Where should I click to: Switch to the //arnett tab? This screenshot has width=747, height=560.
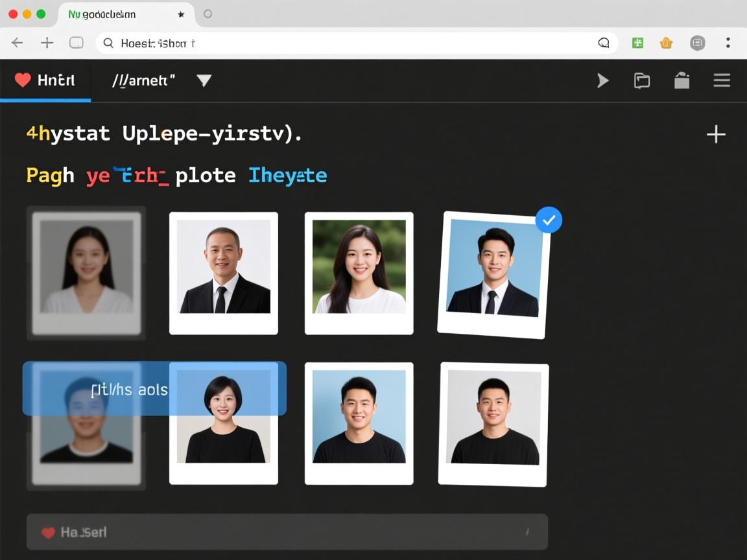[144, 80]
